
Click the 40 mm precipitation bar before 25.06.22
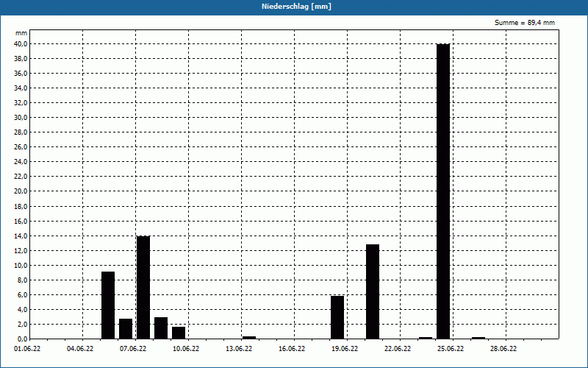point(443,191)
